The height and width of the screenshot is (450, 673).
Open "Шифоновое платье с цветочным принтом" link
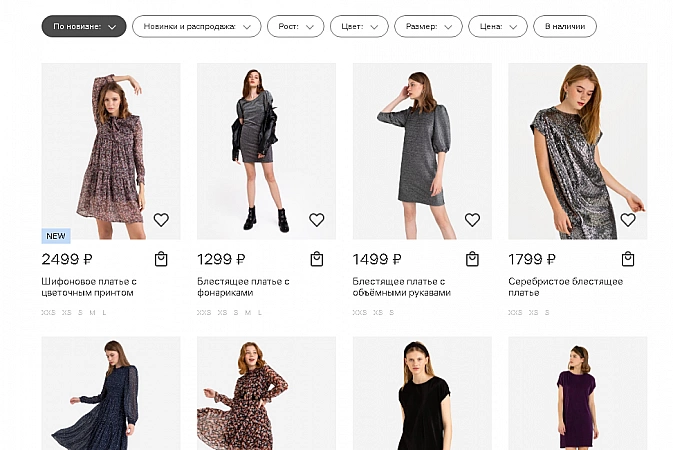coord(89,287)
